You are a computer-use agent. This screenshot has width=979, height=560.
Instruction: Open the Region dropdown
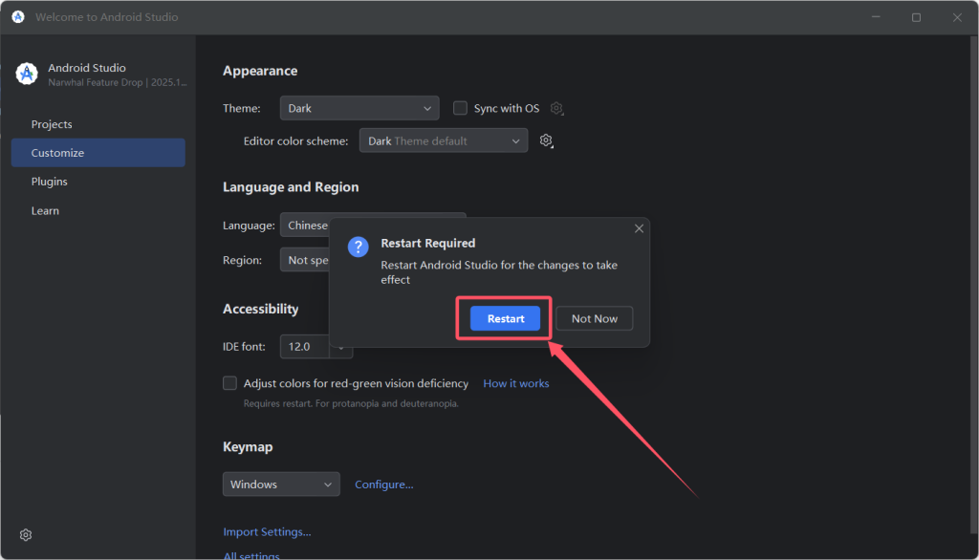click(x=305, y=260)
